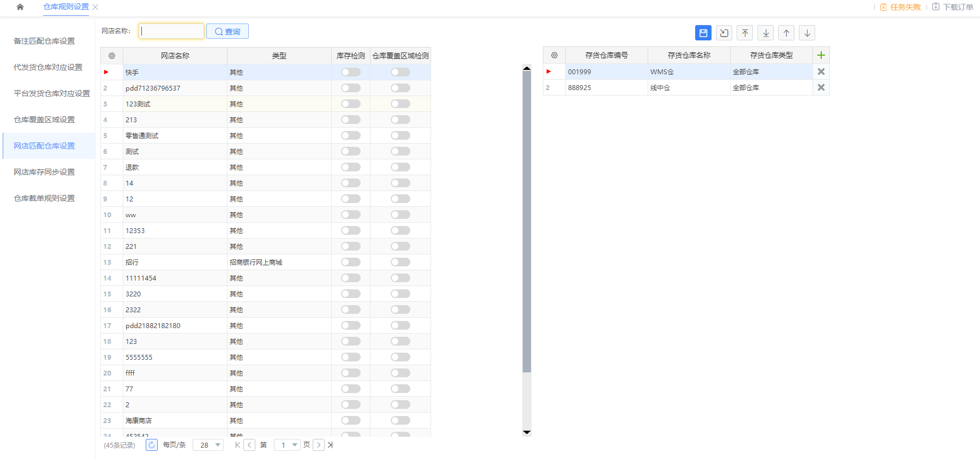Image resolution: width=980 pixels, height=464 pixels.
Task: Open the page number dropdown
Action: click(287, 445)
